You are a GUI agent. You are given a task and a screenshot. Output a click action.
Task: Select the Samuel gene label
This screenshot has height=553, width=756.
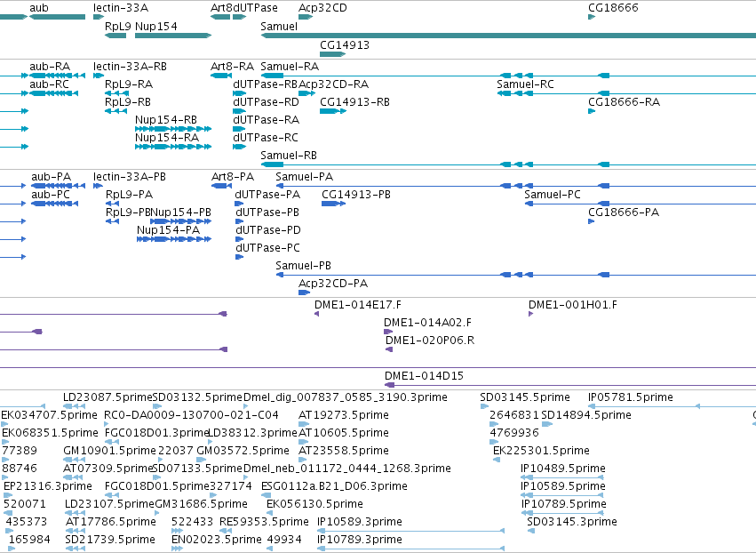click(x=279, y=27)
